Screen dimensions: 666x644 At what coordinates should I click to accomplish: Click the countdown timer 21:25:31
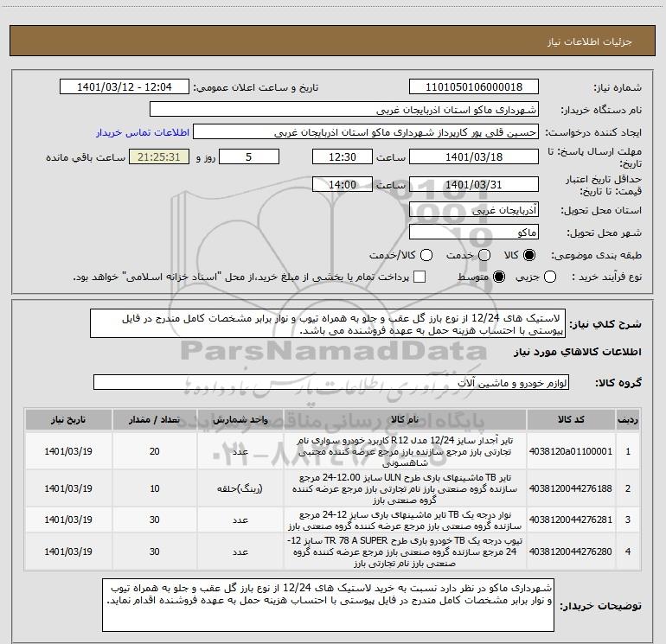click(x=159, y=156)
